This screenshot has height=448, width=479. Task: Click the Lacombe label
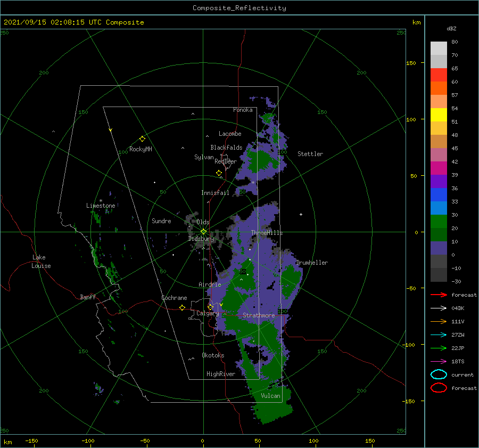(230, 134)
